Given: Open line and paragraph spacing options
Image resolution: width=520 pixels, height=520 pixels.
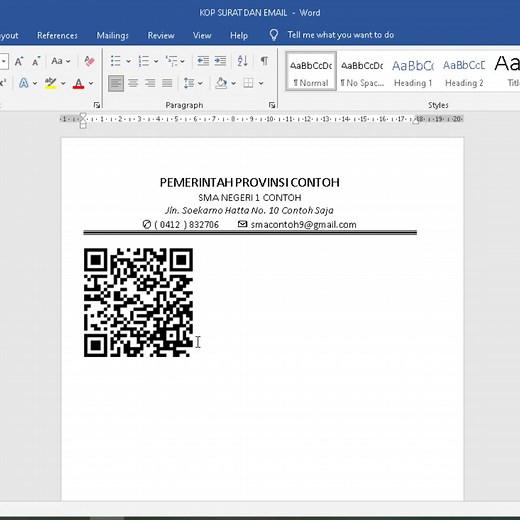Looking at the screenshot, I should click(189, 83).
